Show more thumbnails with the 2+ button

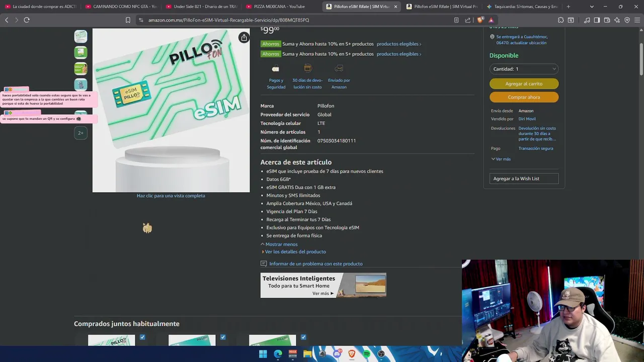point(80,133)
